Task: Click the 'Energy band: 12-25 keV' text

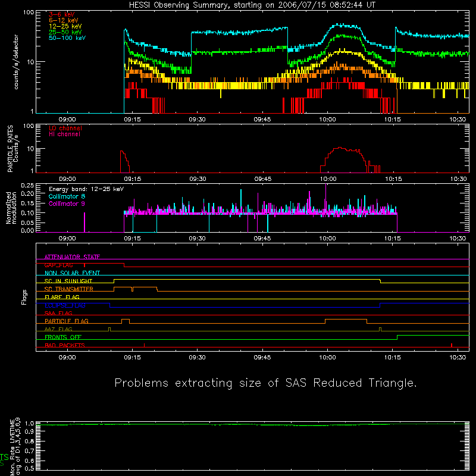Action: click(86, 189)
